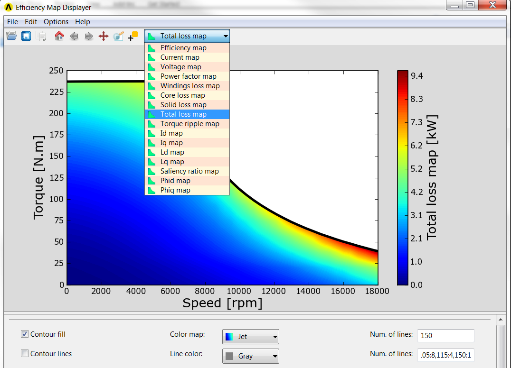The width and height of the screenshot is (511, 368).
Task: Select Core loss map entry
Action: [187, 95]
